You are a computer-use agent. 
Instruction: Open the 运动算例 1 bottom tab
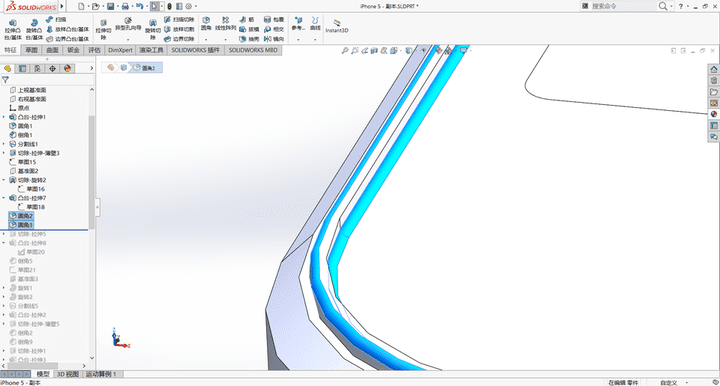point(101,374)
